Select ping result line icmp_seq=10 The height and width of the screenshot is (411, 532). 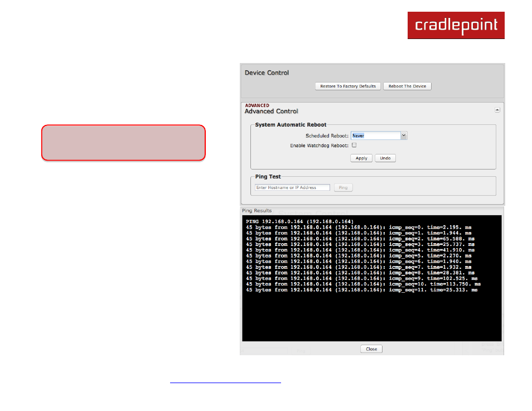click(364, 284)
